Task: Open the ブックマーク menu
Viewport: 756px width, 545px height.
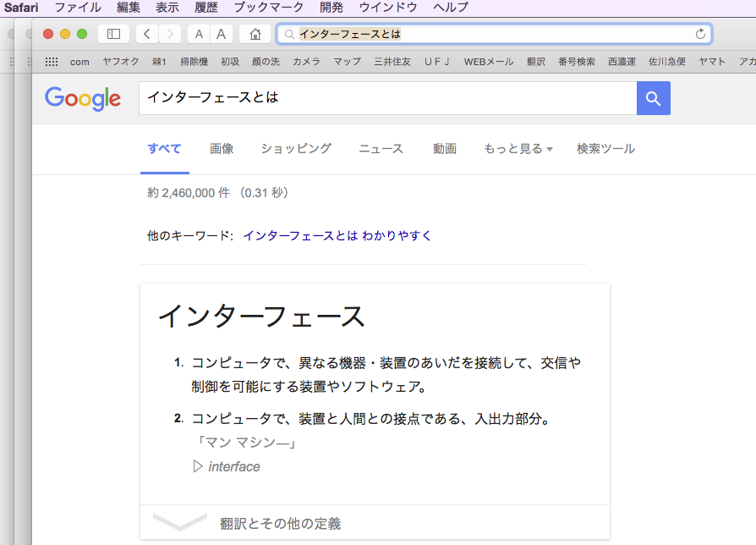Action: (x=269, y=8)
